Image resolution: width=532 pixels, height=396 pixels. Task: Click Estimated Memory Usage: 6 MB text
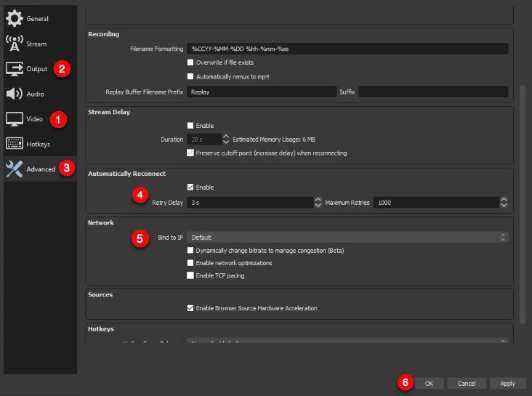[x=274, y=140]
